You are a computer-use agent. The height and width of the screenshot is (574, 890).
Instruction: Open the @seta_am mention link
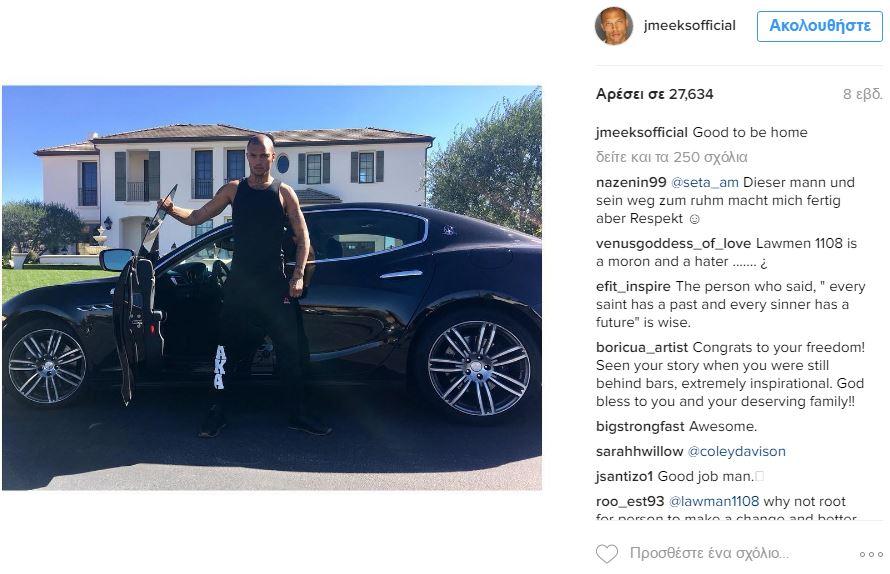[704, 183]
